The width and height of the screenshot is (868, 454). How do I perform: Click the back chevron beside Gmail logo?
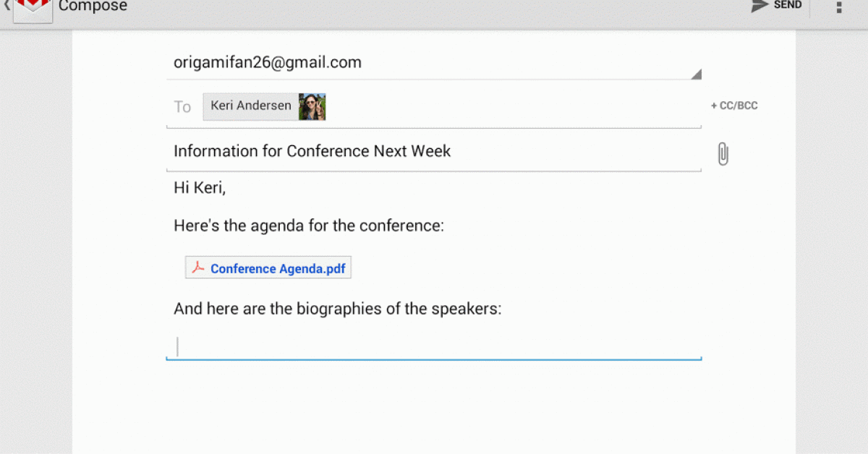7,6
